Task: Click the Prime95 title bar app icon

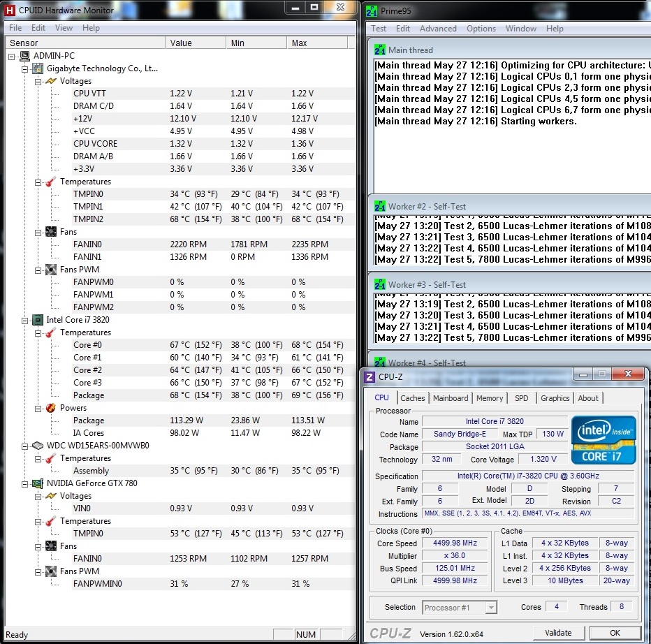Action: pyautogui.click(x=372, y=10)
